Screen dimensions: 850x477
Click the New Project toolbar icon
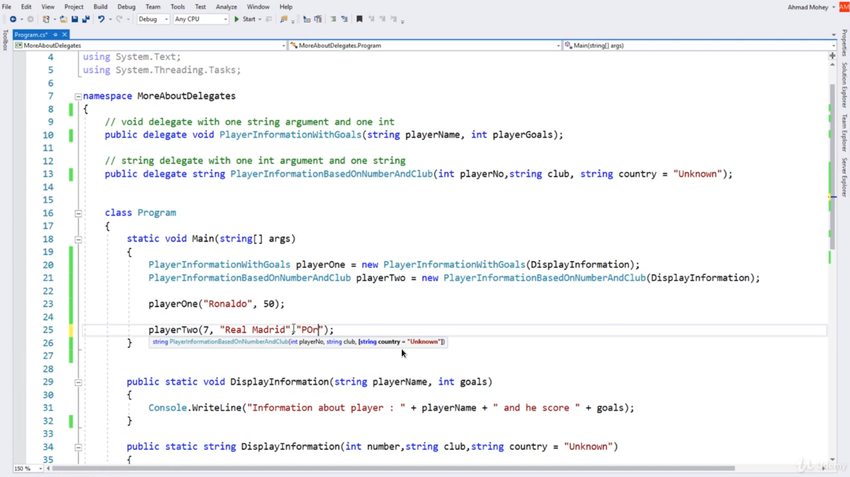tap(46, 19)
